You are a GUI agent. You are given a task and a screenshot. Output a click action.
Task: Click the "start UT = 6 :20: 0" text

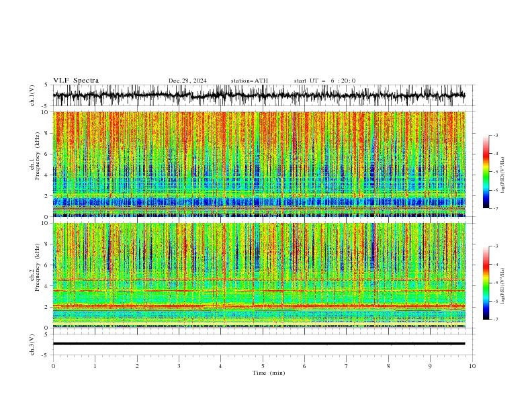click(324, 81)
